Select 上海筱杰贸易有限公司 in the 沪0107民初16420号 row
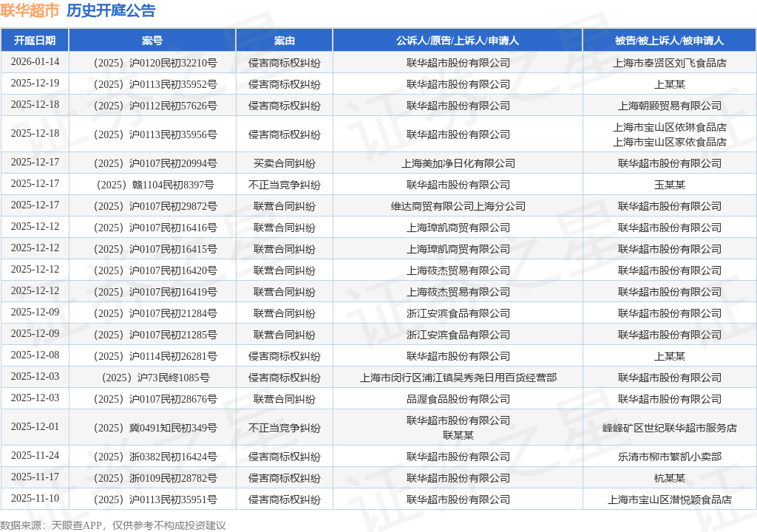The image size is (757, 532). coord(458,271)
